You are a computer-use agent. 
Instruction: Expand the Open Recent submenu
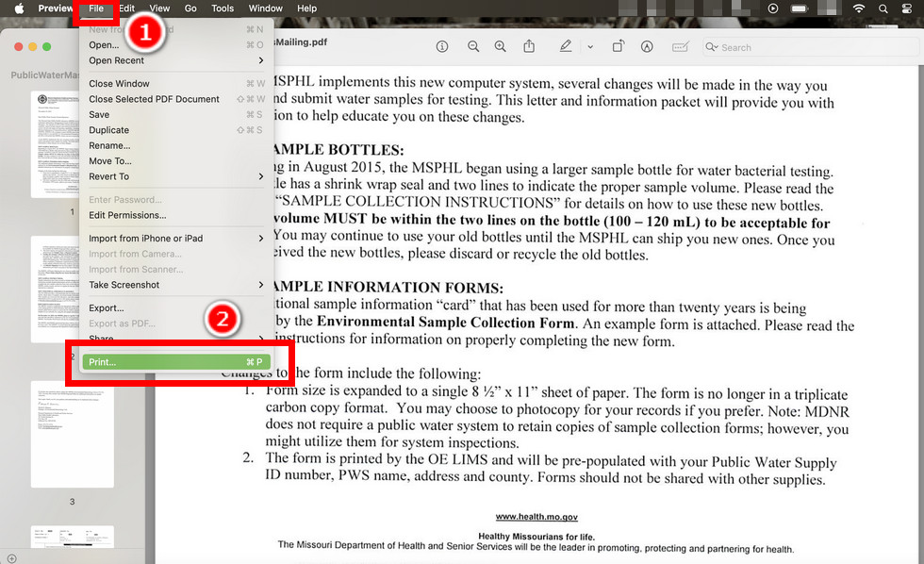(x=115, y=60)
